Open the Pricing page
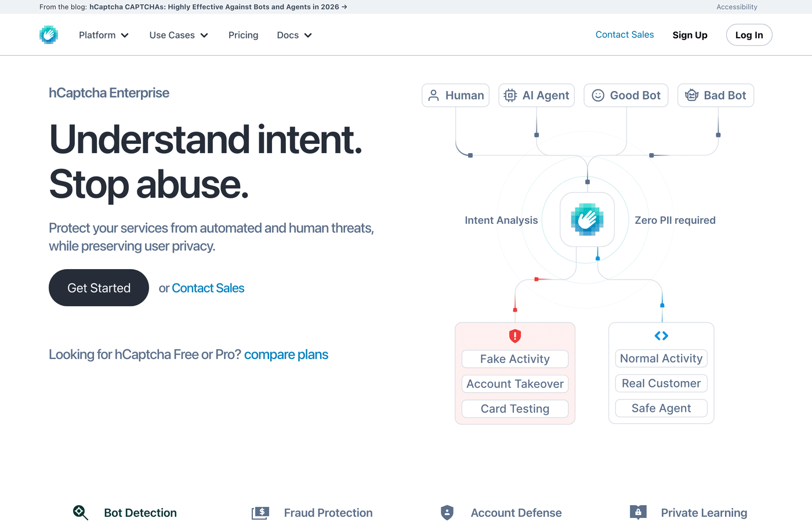 [244, 35]
